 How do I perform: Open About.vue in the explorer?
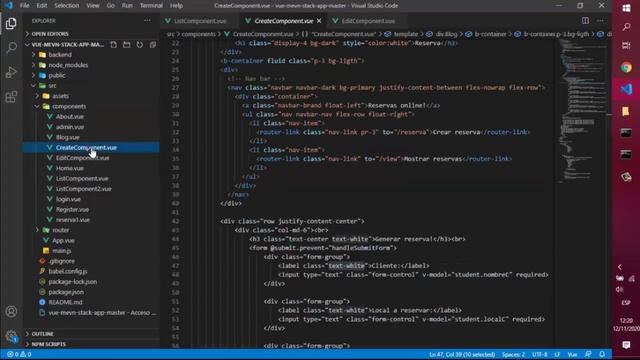(x=69, y=117)
